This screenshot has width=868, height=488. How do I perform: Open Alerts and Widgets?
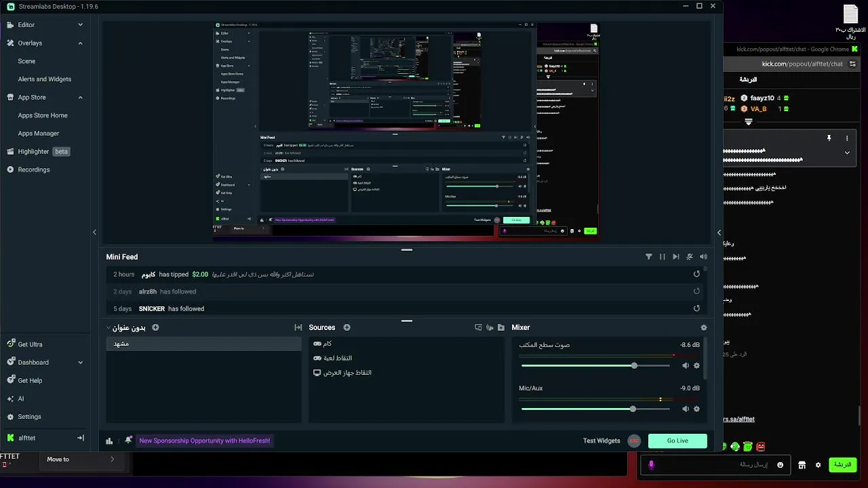[x=45, y=79]
